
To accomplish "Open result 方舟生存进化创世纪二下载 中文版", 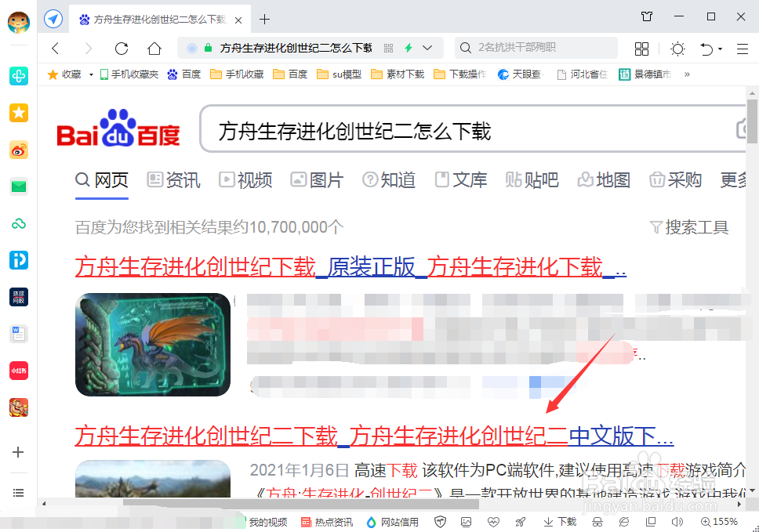I will (374, 436).
